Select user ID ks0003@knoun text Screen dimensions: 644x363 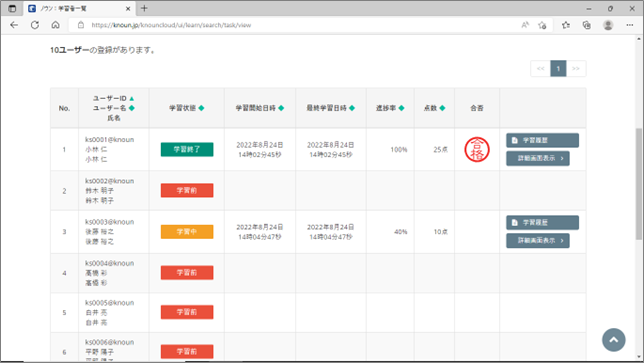110,222
